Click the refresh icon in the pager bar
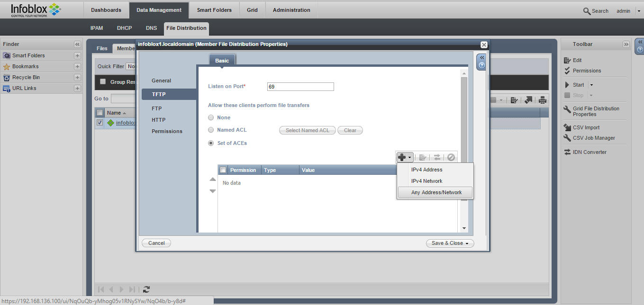 click(x=146, y=289)
